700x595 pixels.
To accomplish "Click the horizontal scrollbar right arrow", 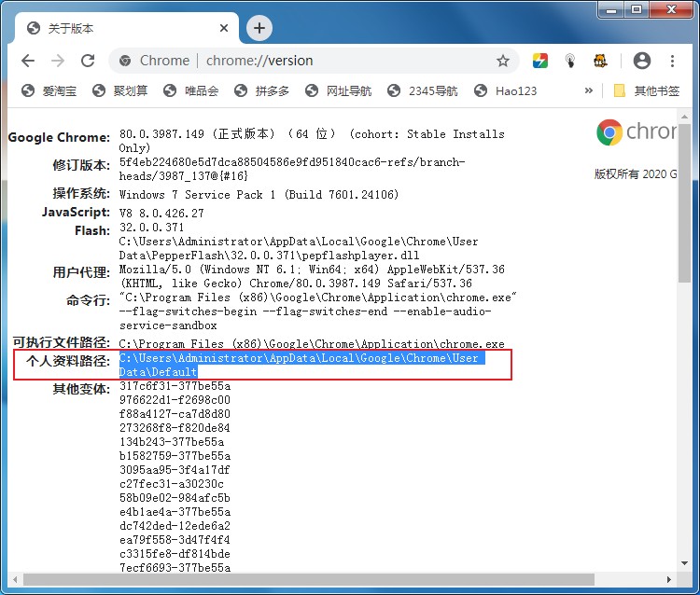I will click(x=668, y=580).
